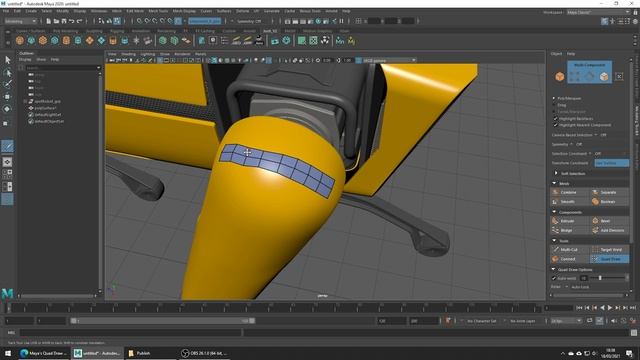
Task: Toggle the Quad Draw tool
Action: tap(609, 259)
